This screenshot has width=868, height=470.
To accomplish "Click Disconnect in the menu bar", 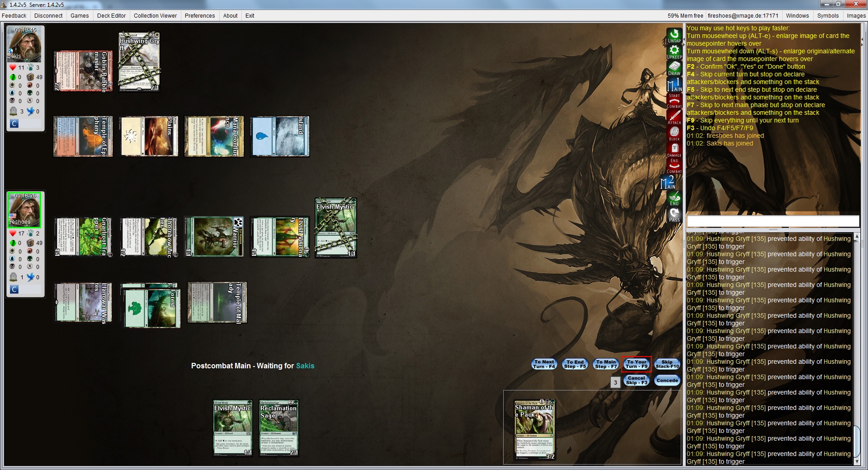I will point(48,15).
